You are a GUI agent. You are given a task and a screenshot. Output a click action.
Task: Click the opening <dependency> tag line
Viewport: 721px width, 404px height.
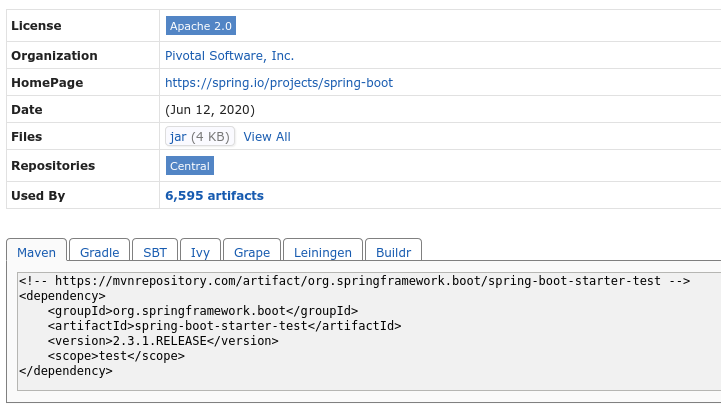point(62,296)
